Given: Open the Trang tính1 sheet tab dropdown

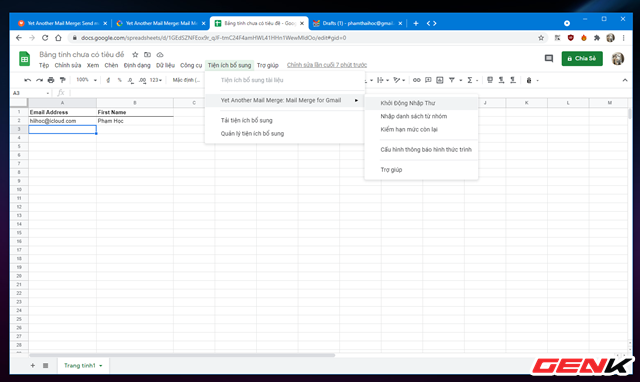Looking at the screenshot, I should 101,366.
